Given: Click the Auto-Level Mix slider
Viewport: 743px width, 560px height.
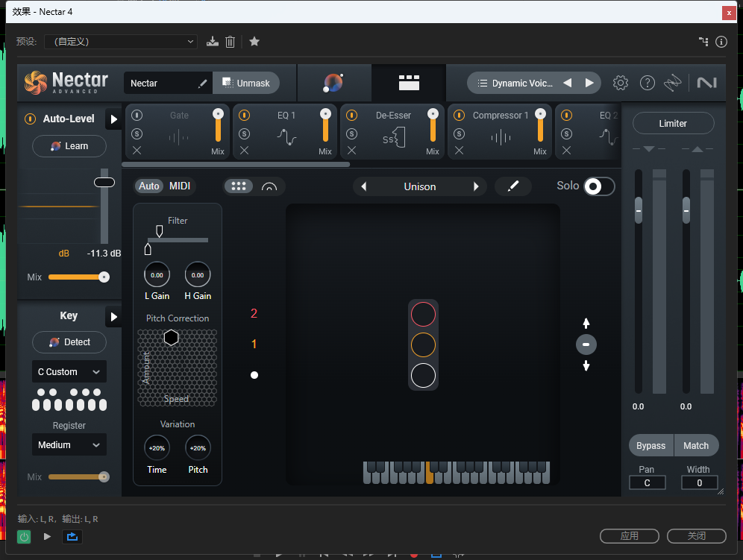Looking at the screenshot, I should (78, 277).
